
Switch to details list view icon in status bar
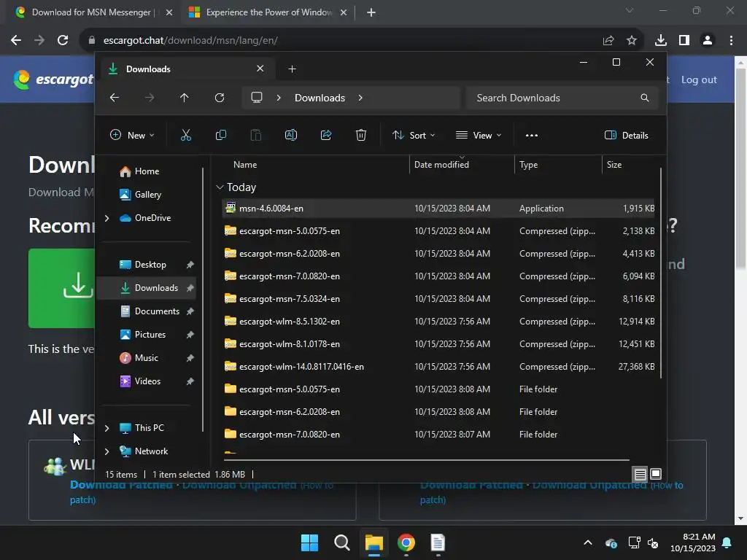pos(640,474)
